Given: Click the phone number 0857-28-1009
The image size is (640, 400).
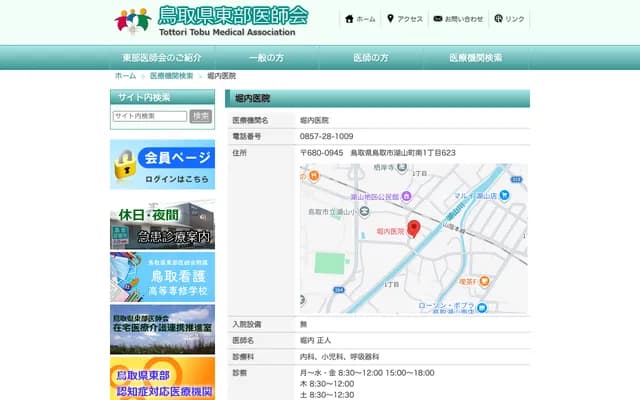Looking at the screenshot, I should (327, 136).
